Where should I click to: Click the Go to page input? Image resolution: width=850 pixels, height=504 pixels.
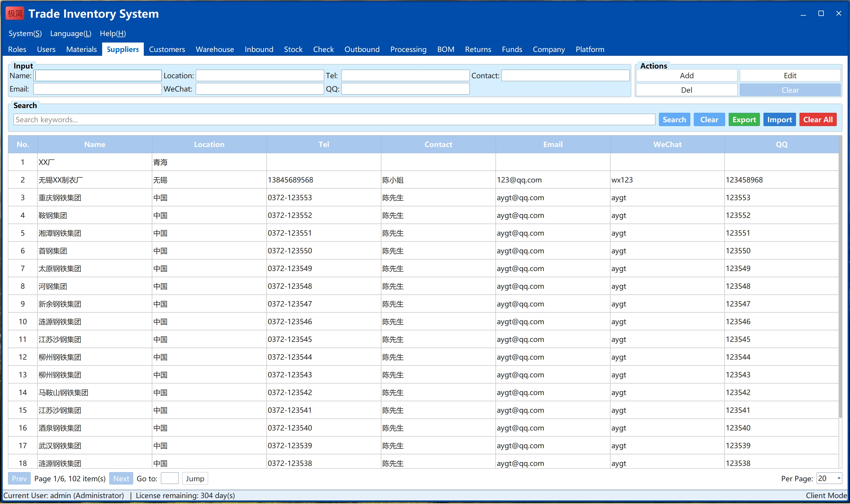[169, 478]
